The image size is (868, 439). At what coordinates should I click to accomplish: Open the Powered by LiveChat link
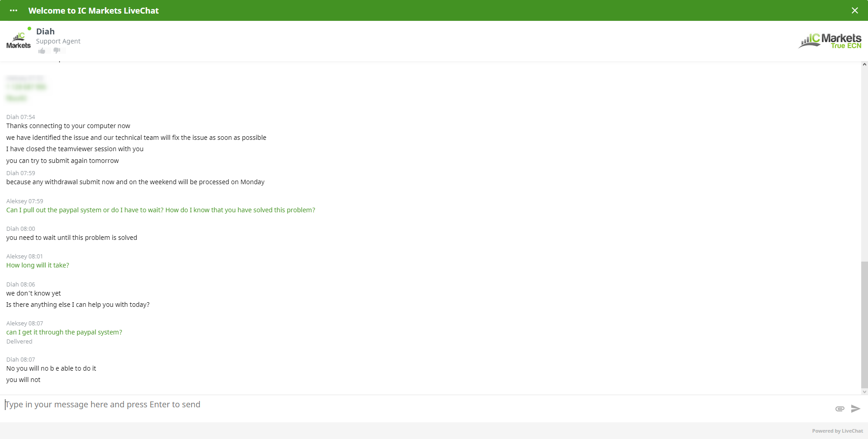837,431
